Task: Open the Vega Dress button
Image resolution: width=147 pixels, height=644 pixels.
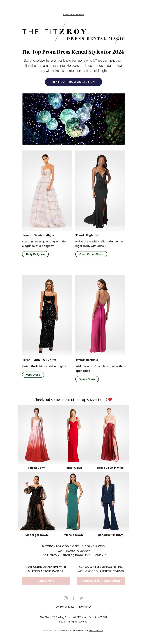Action: pyautogui.click(x=33, y=375)
